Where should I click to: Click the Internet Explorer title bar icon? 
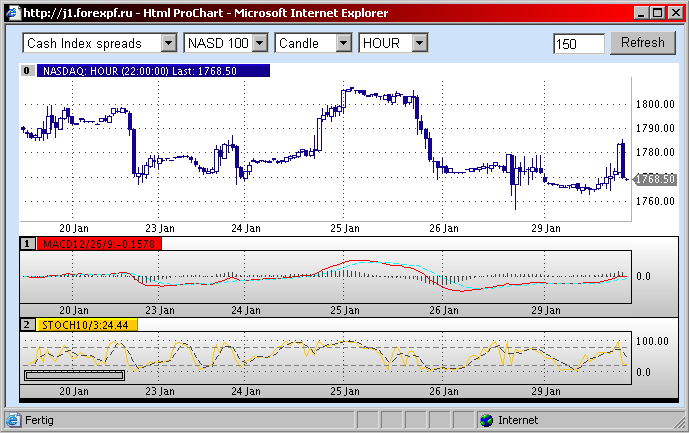click(12, 13)
